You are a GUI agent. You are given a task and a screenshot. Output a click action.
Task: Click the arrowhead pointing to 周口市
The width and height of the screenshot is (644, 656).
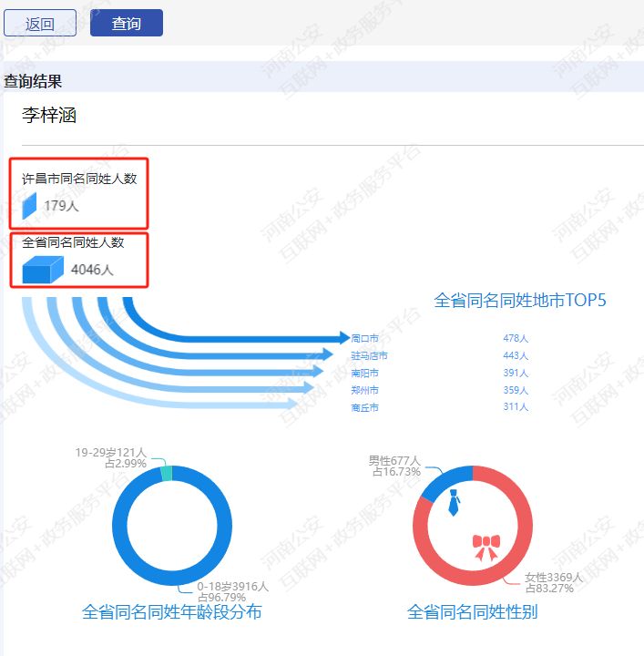343,338
